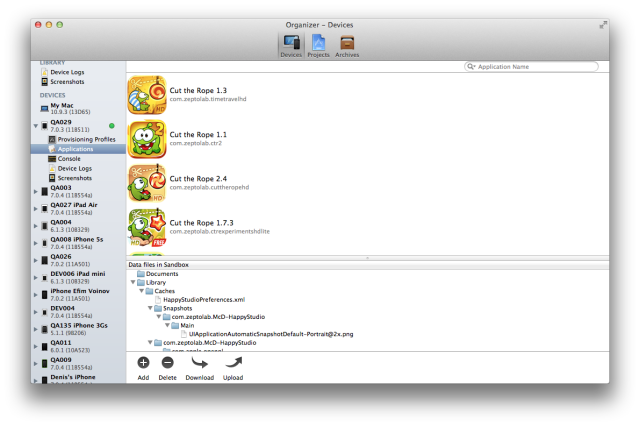
Task: Click the My Mac computer icon
Action: coord(44,109)
